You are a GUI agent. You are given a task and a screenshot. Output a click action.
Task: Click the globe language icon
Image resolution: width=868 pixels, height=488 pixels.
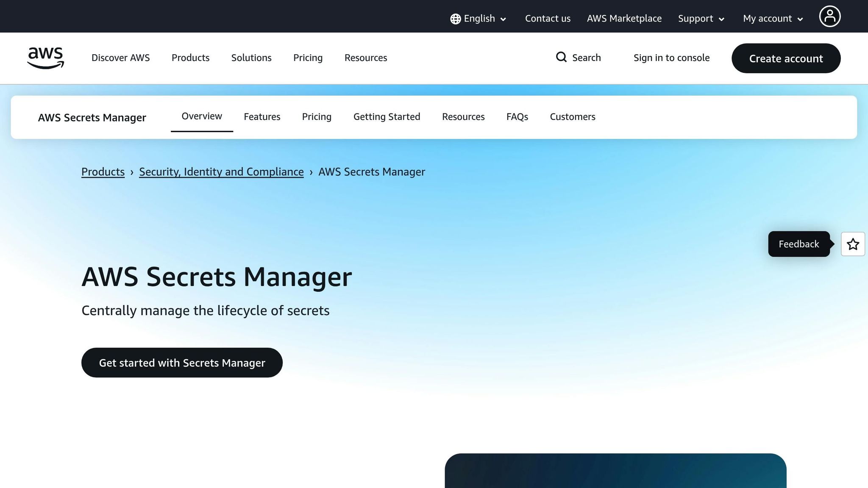point(455,19)
